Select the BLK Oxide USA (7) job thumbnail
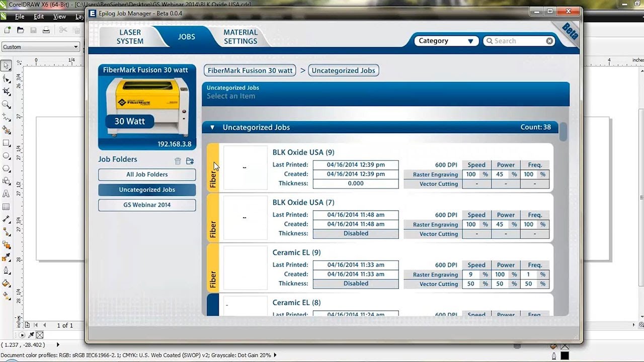644x362 pixels. click(246, 218)
